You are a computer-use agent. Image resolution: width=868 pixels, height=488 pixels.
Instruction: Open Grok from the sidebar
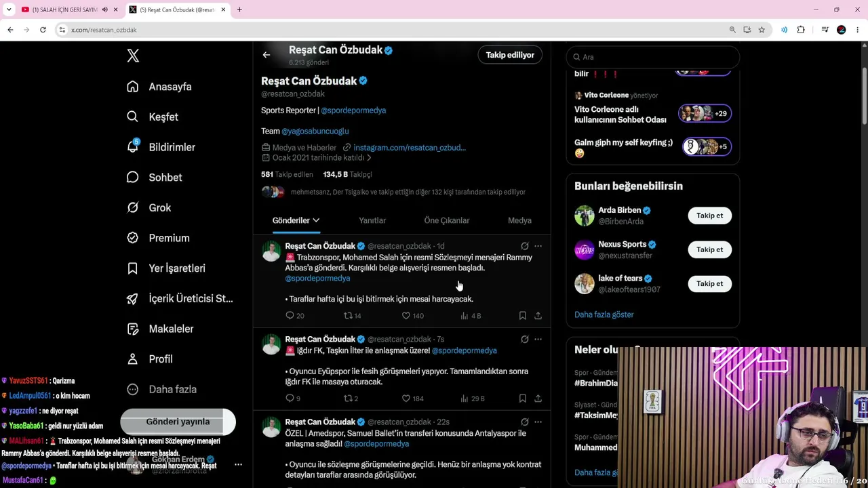click(x=150, y=207)
